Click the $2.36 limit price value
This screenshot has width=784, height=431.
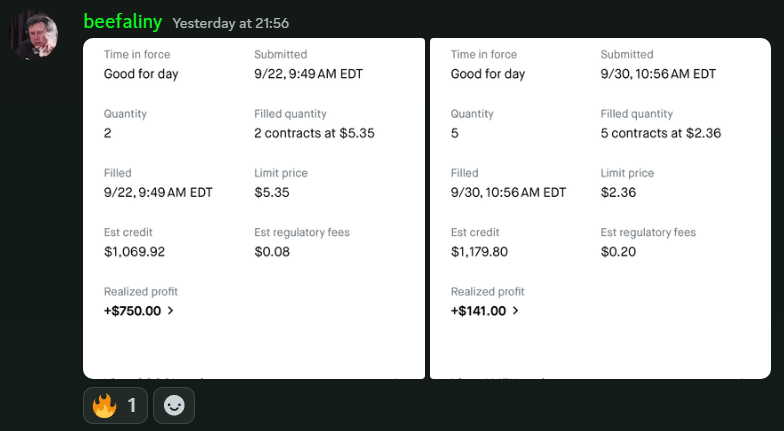tap(618, 192)
